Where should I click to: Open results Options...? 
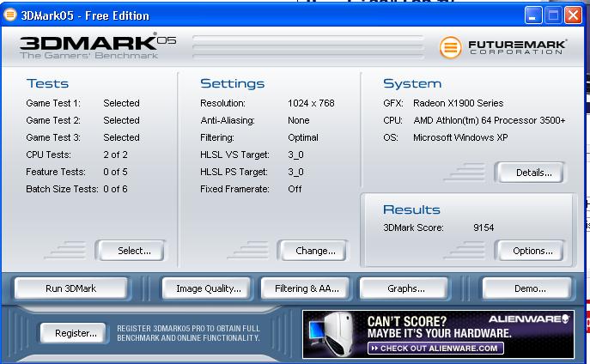[530, 251]
